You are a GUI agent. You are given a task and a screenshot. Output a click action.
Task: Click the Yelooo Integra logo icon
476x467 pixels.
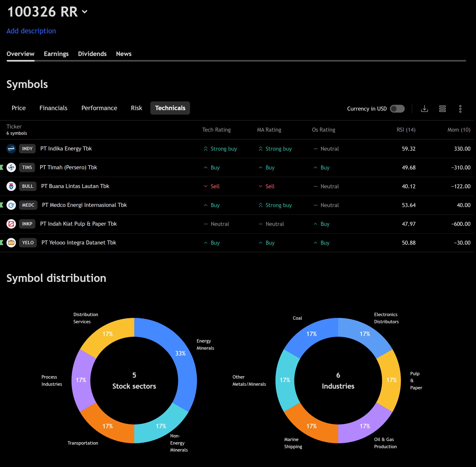pyautogui.click(x=11, y=243)
